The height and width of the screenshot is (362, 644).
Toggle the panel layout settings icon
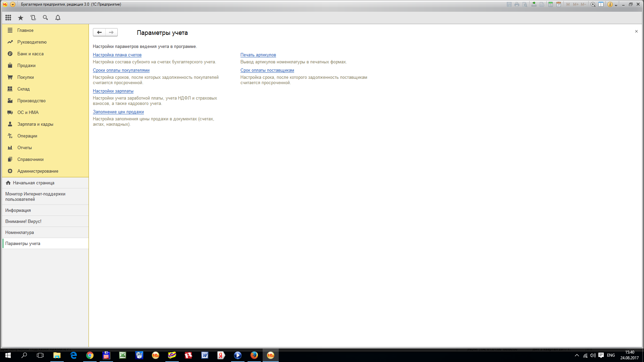pos(601,4)
